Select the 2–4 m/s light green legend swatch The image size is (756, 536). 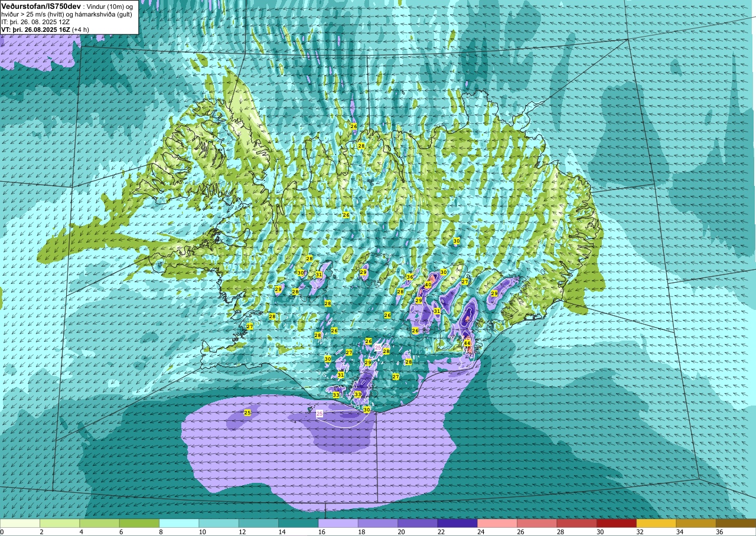click(60, 523)
